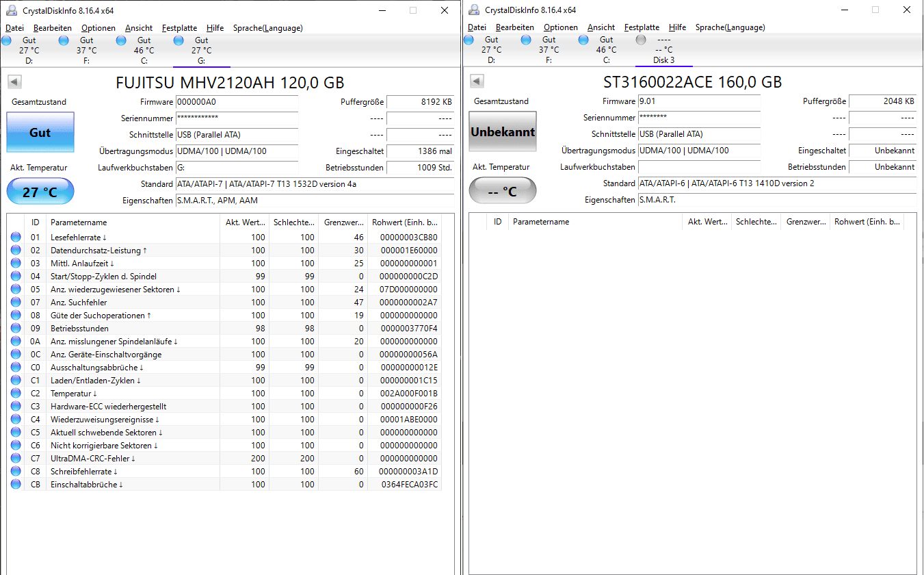
Task: Click status icon of Datendurchsatz-Leistung row
Action: tap(16, 251)
